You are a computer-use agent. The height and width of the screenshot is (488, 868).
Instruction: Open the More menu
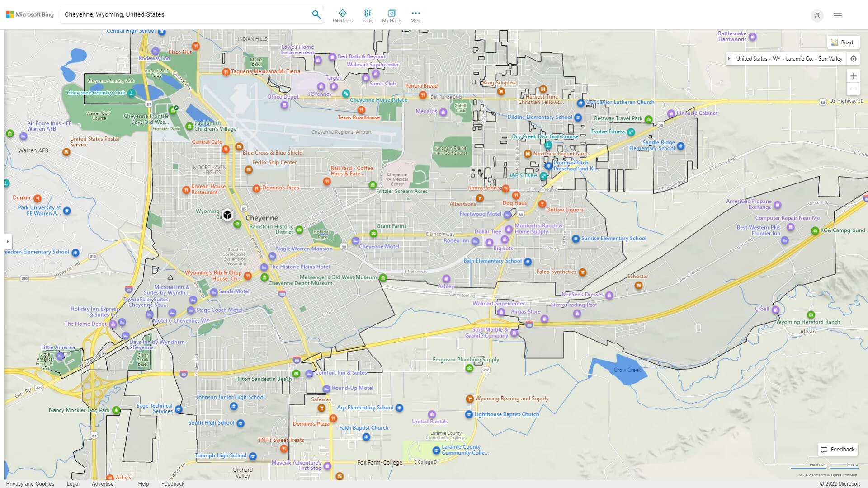pyautogui.click(x=415, y=15)
